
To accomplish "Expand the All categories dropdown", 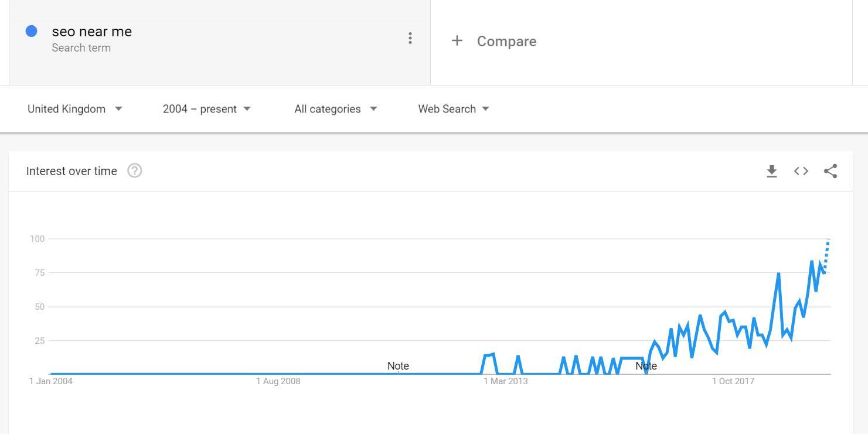I will point(335,109).
